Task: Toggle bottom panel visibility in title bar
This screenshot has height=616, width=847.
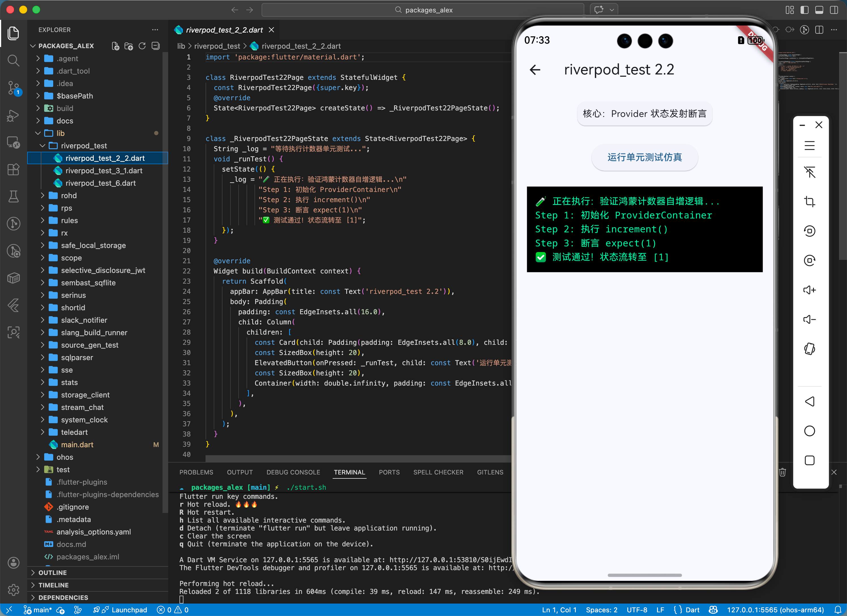Action: 819,10
